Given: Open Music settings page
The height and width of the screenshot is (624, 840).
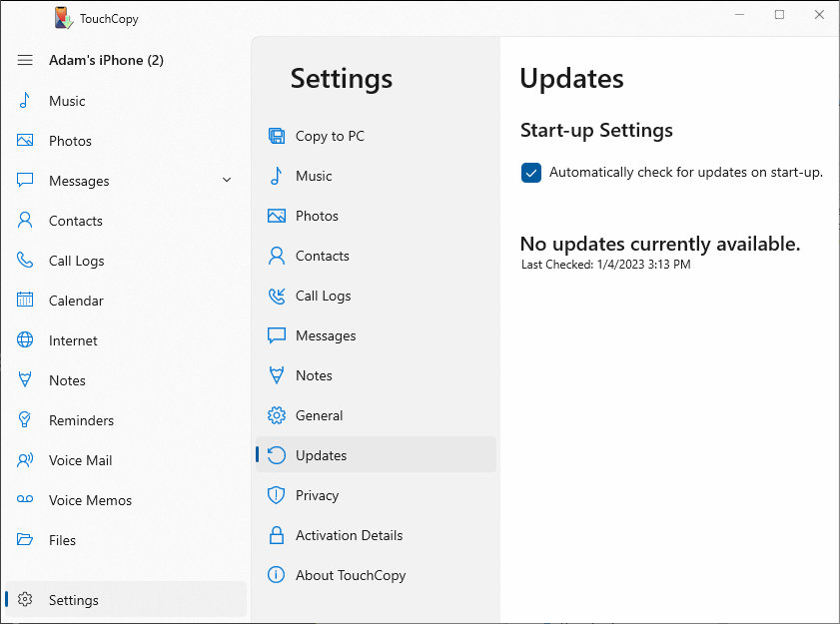Looking at the screenshot, I should tap(377, 176).
